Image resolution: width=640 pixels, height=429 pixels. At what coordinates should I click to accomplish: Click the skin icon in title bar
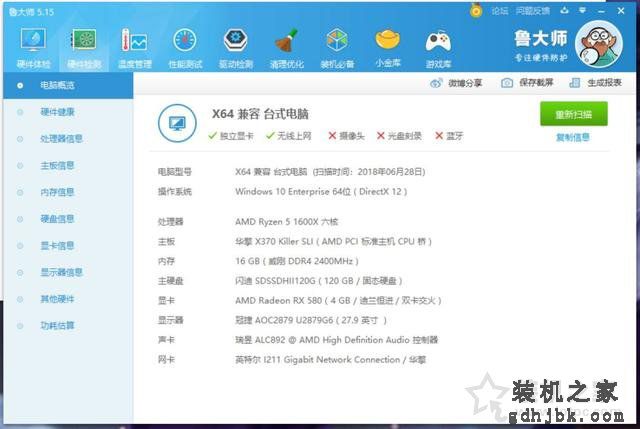coord(564,11)
